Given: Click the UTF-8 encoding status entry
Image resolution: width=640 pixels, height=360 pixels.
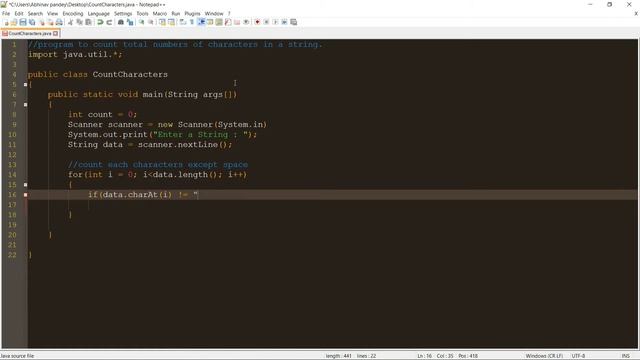Looking at the screenshot, I should tap(578, 356).
